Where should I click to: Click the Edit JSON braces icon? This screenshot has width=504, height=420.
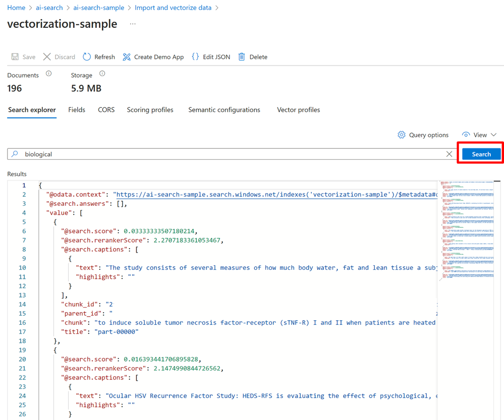195,57
